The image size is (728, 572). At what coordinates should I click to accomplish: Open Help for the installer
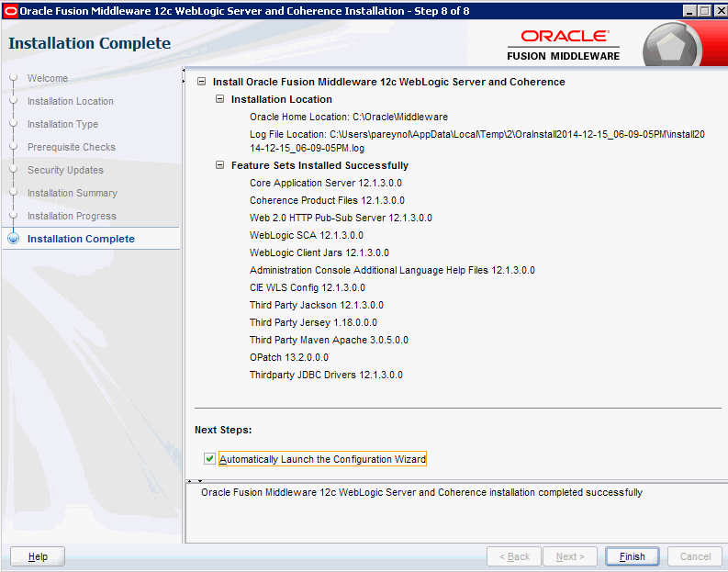point(38,556)
